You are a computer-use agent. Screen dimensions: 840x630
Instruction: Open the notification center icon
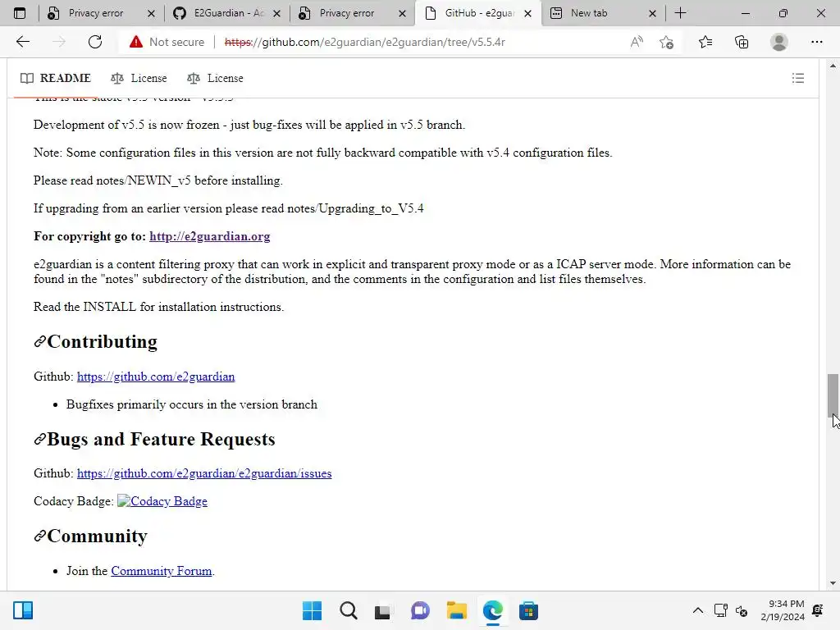[x=818, y=610]
